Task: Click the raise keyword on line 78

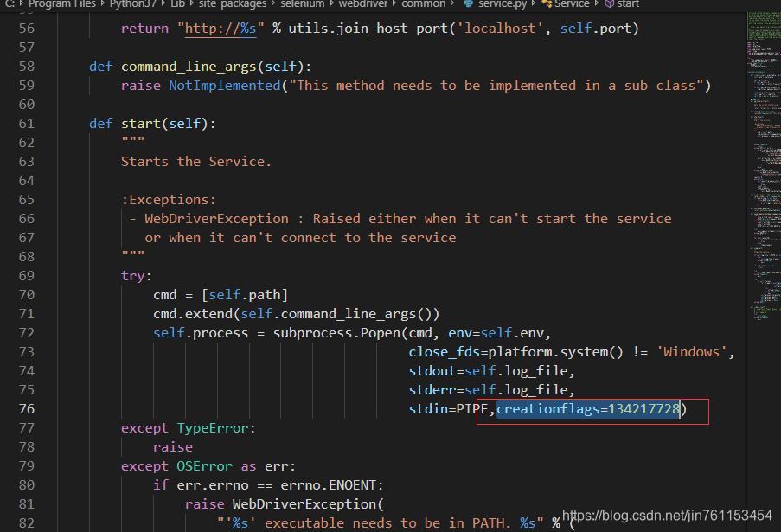Action: pos(172,447)
